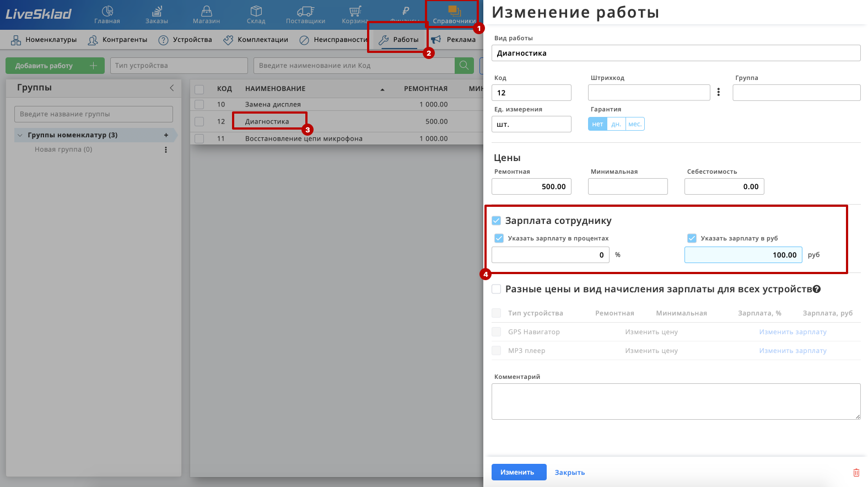Focus the Штрихкод input field

(x=649, y=93)
